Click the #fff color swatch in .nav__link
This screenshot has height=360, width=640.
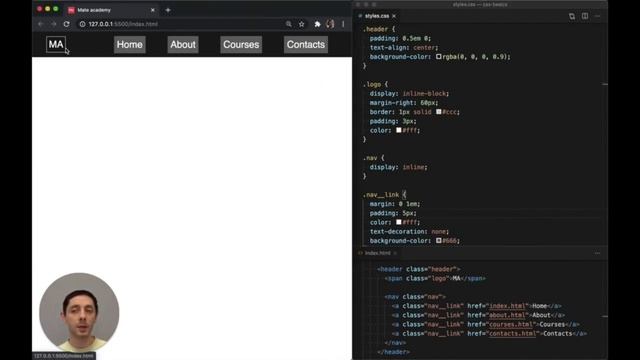tap(399, 222)
